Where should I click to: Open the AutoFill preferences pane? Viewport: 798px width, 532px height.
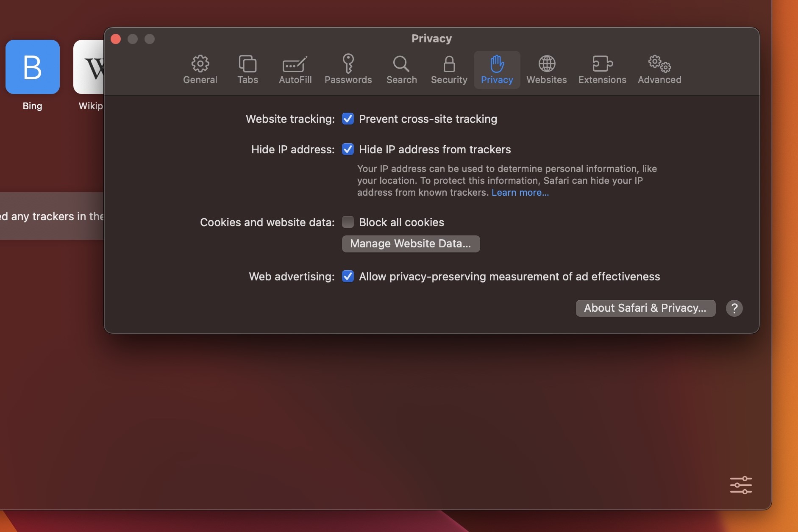click(x=295, y=69)
